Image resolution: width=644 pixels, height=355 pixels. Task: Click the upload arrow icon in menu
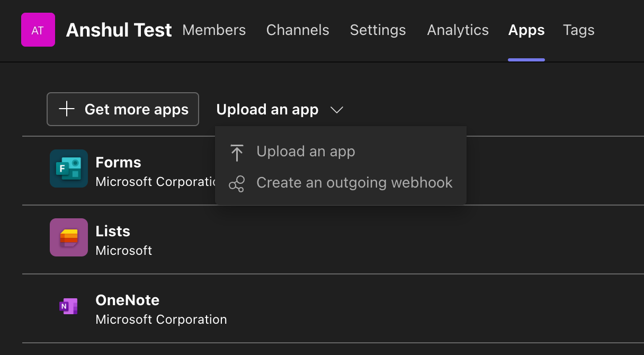(x=237, y=153)
